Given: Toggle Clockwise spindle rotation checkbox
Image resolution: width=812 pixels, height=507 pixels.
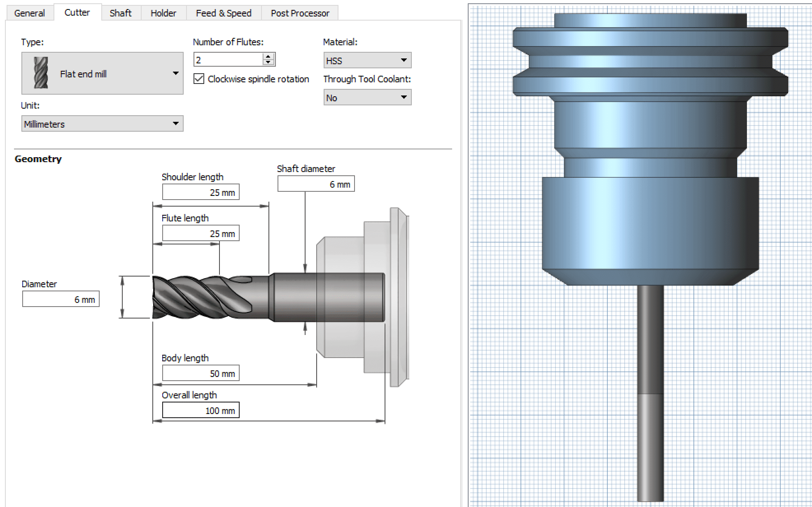Looking at the screenshot, I should pyautogui.click(x=199, y=79).
